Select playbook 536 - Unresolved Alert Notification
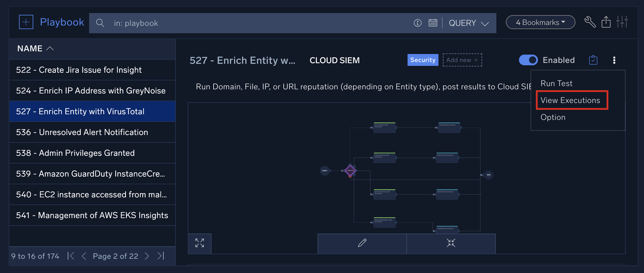 [x=82, y=132]
